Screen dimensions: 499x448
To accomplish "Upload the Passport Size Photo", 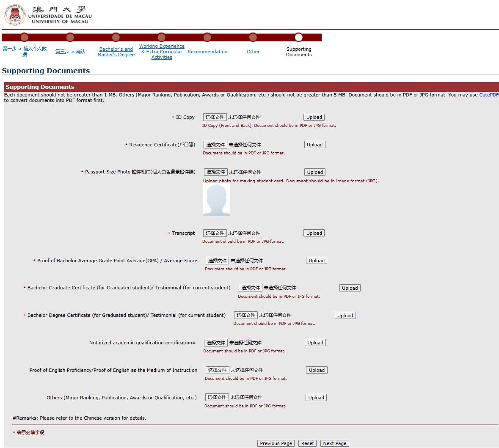I will coord(315,172).
